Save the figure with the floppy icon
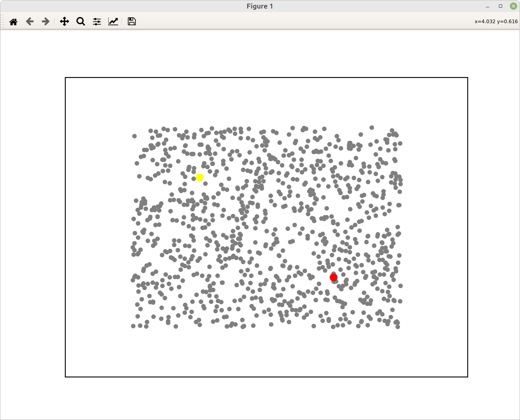 pos(131,22)
